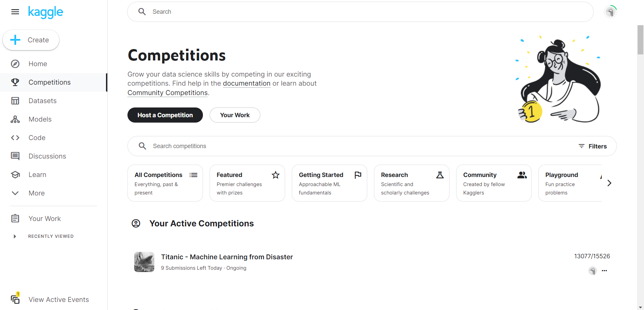The width and height of the screenshot is (644, 310).
Task: Select the Featured competitions category
Action: point(247,183)
